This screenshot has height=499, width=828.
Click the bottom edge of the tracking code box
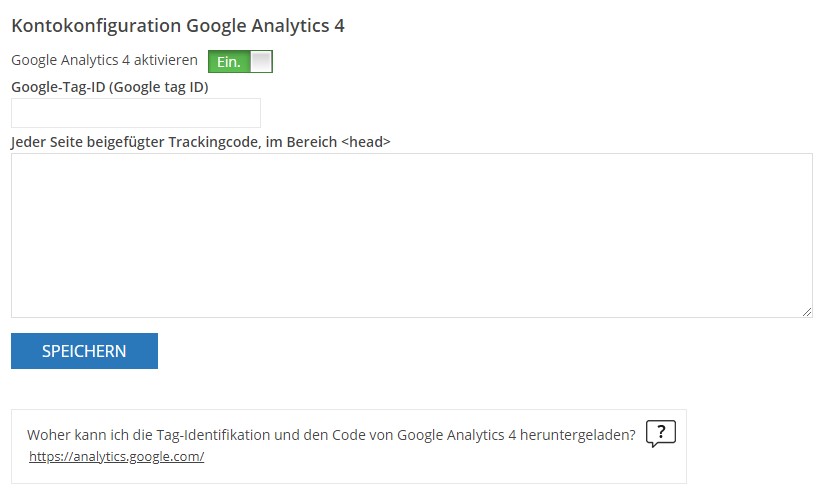point(411,317)
